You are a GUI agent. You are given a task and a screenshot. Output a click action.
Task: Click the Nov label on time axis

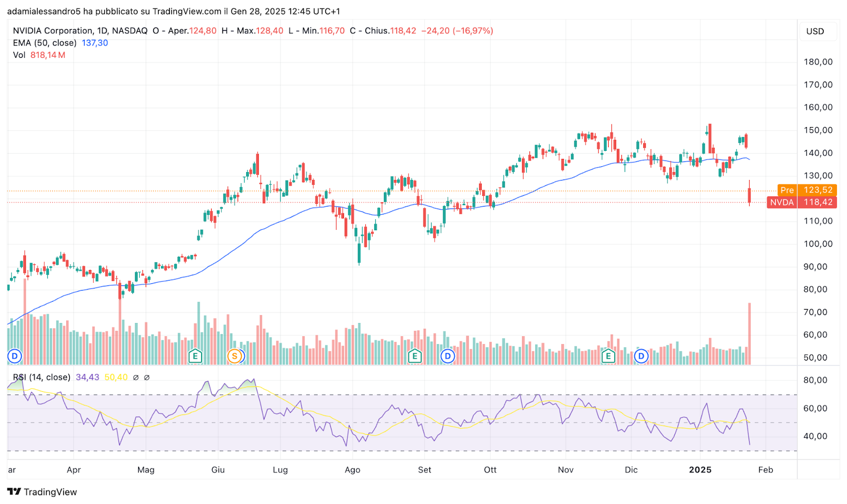pos(566,470)
